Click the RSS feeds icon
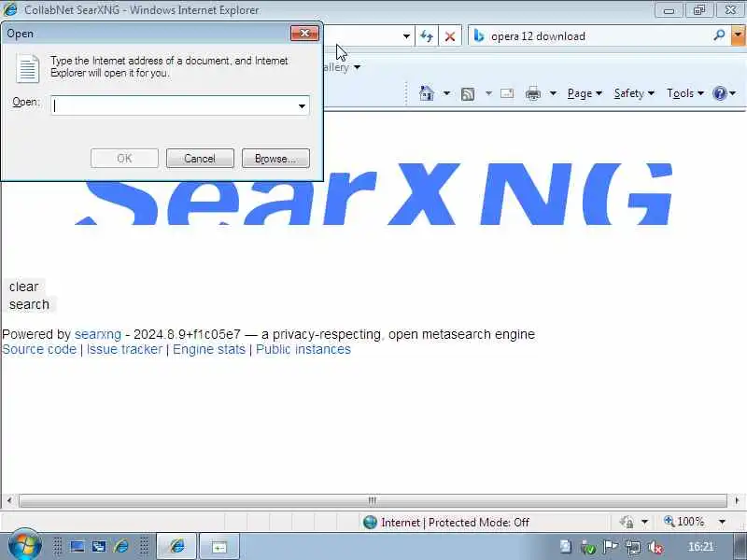747x560 pixels. tap(468, 94)
